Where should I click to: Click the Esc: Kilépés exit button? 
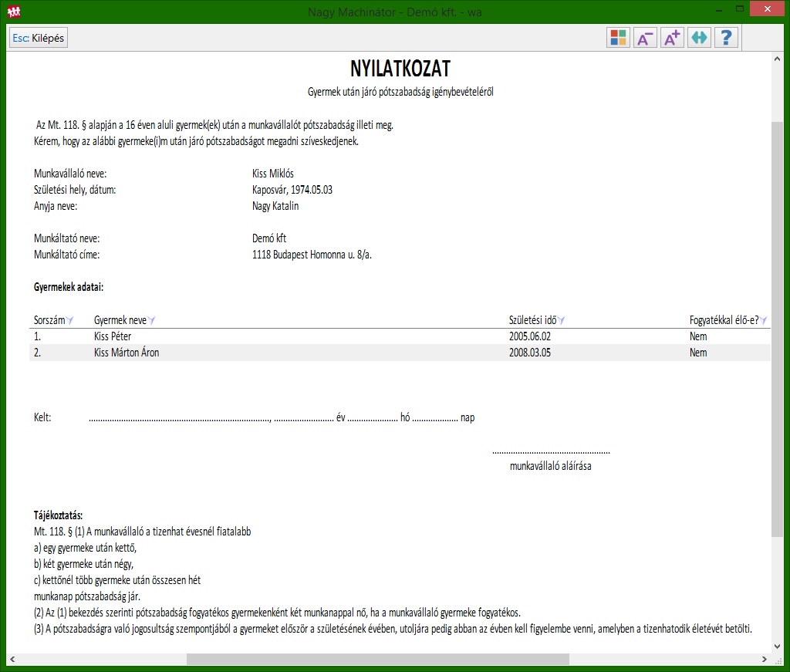point(39,38)
